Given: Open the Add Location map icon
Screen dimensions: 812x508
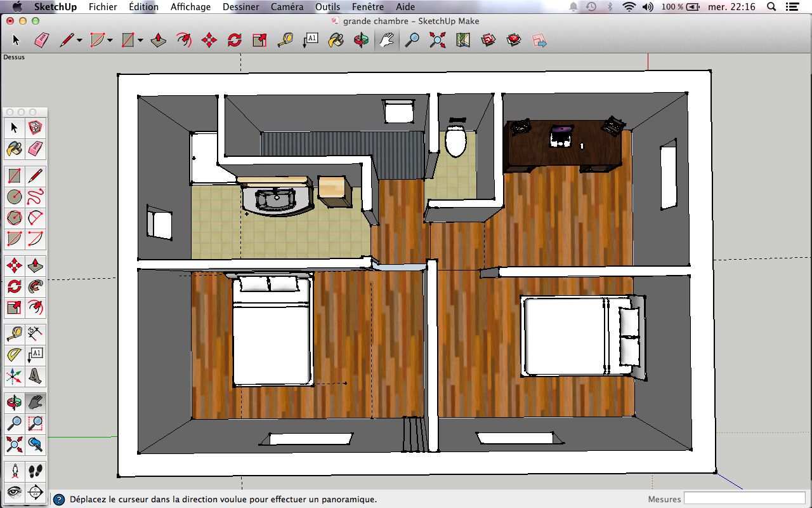Looking at the screenshot, I should click(x=463, y=41).
